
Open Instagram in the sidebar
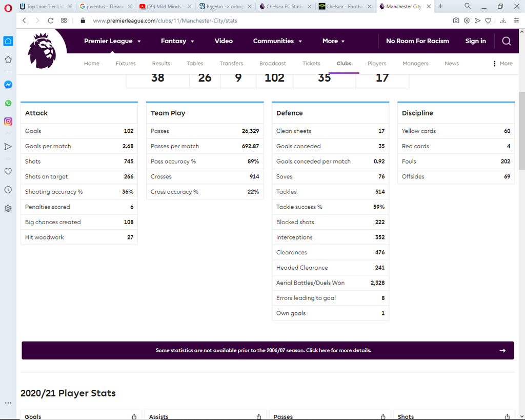click(x=8, y=122)
